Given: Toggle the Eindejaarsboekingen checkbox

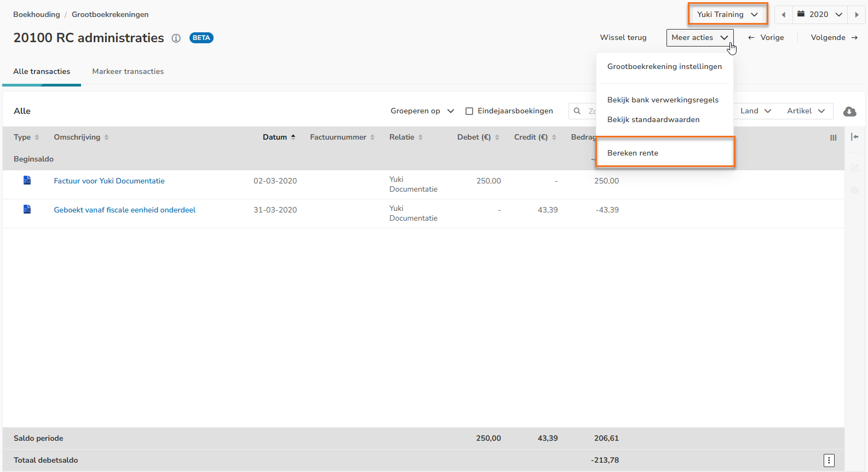Looking at the screenshot, I should pos(469,111).
